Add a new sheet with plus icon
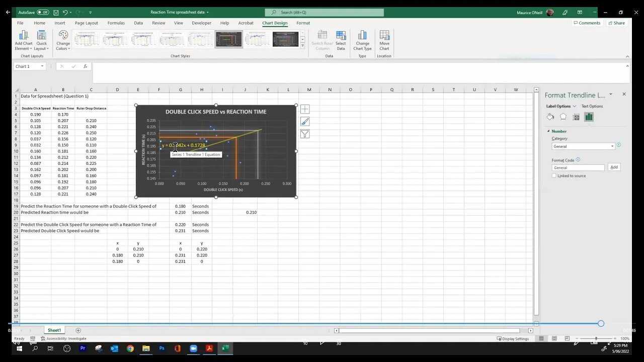 (x=78, y=330)
